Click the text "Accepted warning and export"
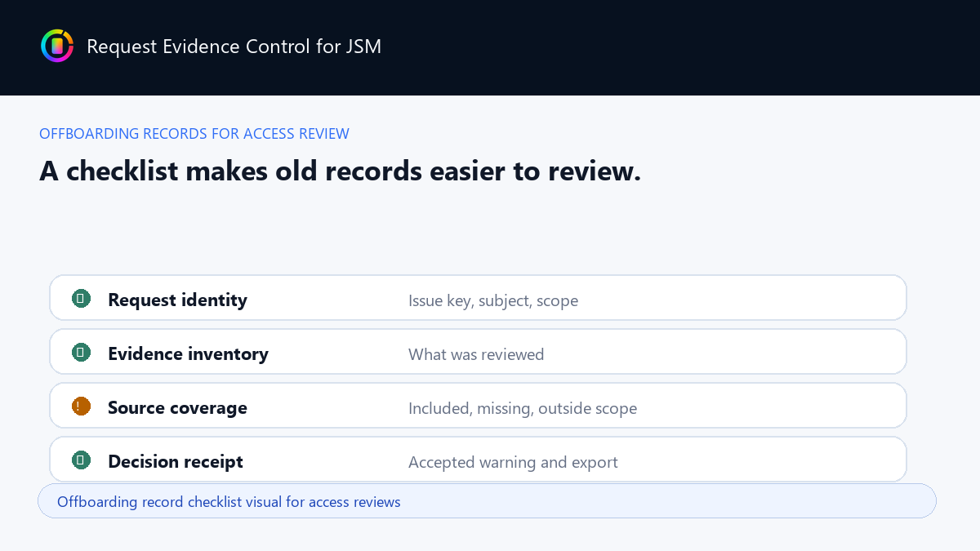The image size is (980, 551). tap(513, 462)
